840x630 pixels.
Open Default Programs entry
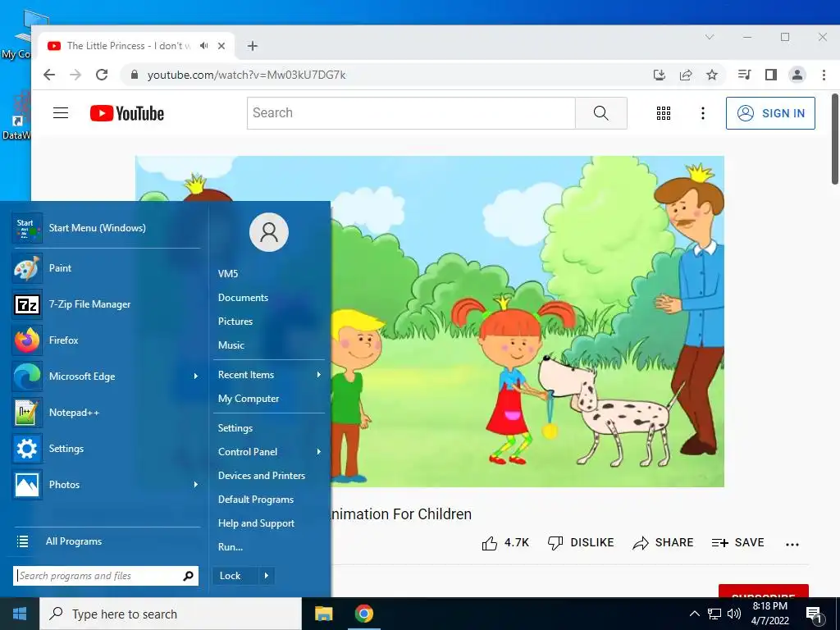[x=256, y=500]
